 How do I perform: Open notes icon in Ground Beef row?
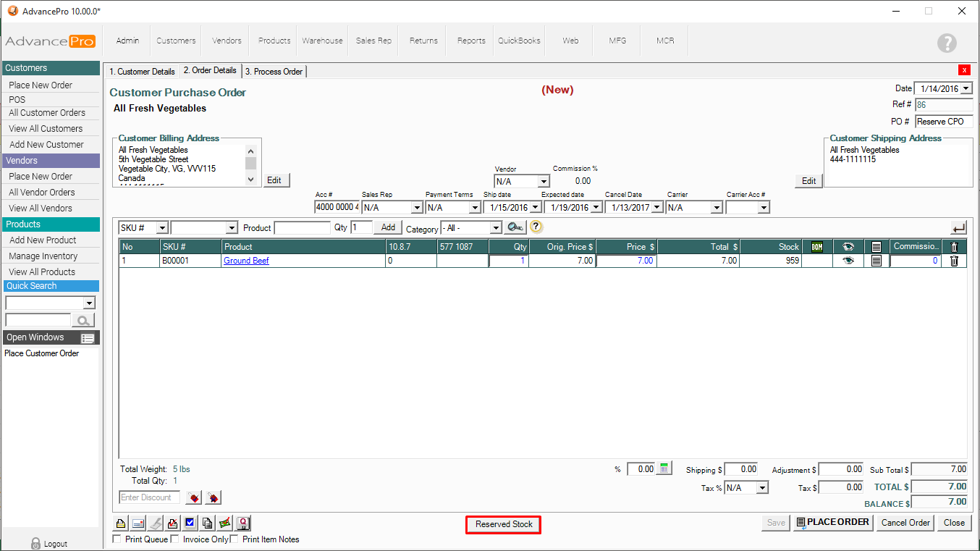coord(876,261)
